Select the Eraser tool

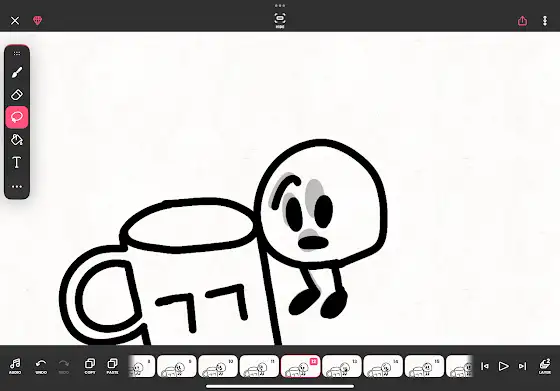17,95
